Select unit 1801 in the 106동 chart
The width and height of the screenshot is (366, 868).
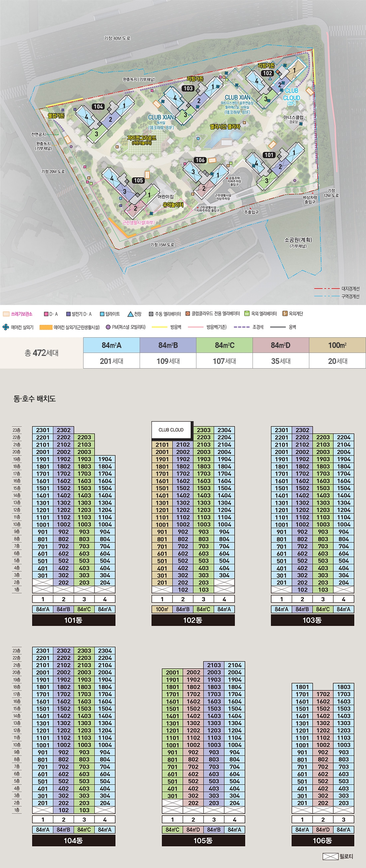pyautogui.click(x=302, y=687)
